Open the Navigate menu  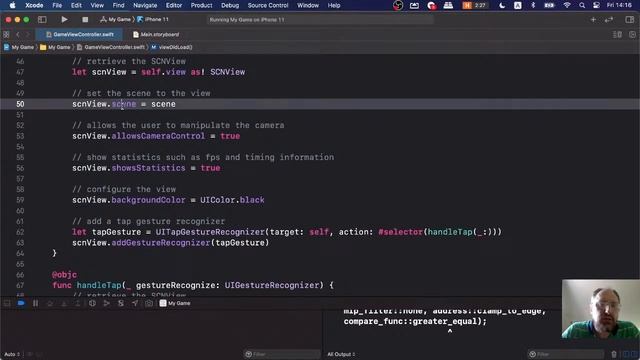[x=145, y=5]
